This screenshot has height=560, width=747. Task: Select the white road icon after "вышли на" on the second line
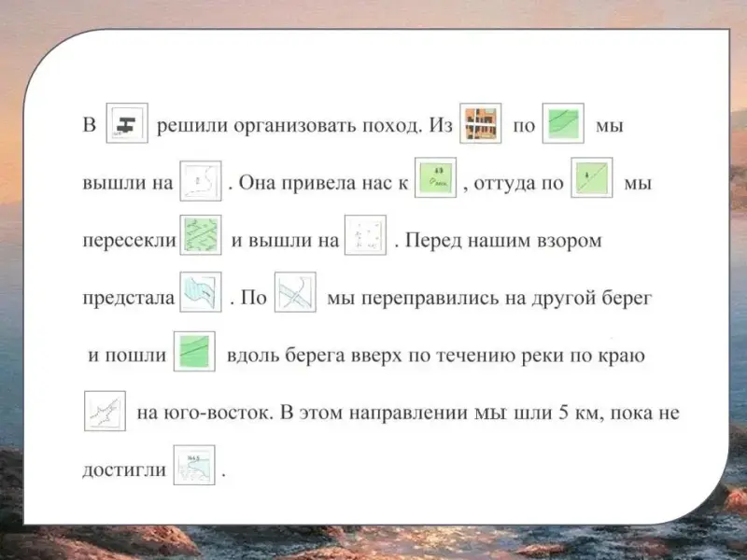coord(201,180)
